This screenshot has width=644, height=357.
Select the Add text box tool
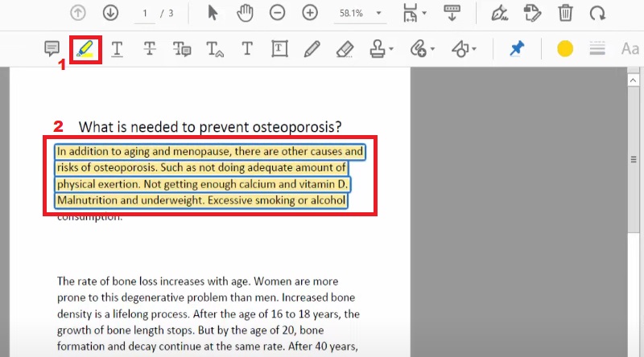point(279,49)
